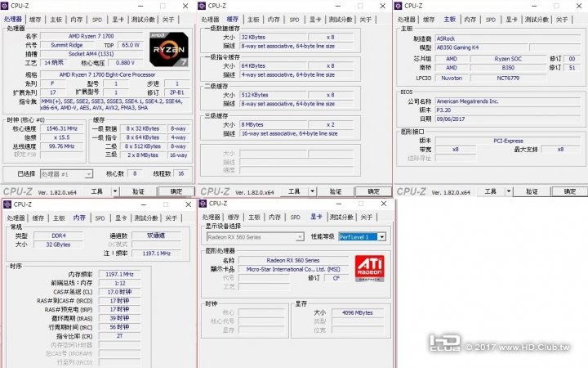Click the ATI Radeon logo in the graphics window
Image resolution: width=588 pixels, height=368 pixels.
click(x=369, y=268)
